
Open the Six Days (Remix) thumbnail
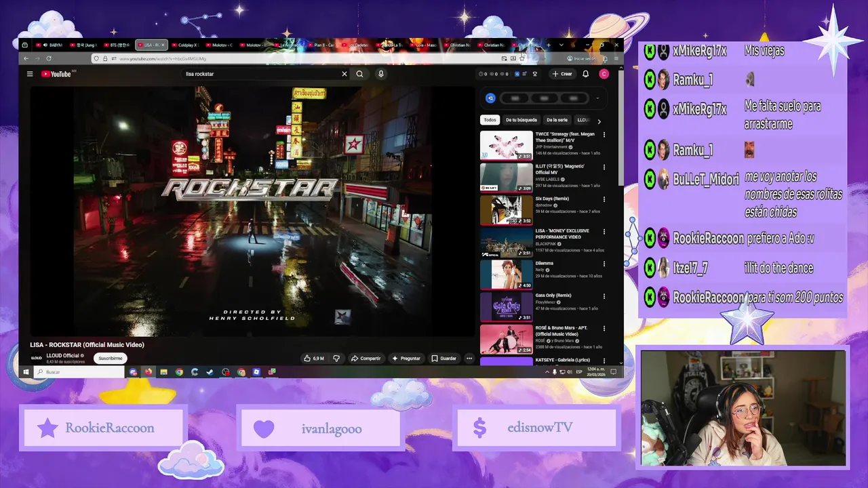pyautogui.click(x=507, y=210)
